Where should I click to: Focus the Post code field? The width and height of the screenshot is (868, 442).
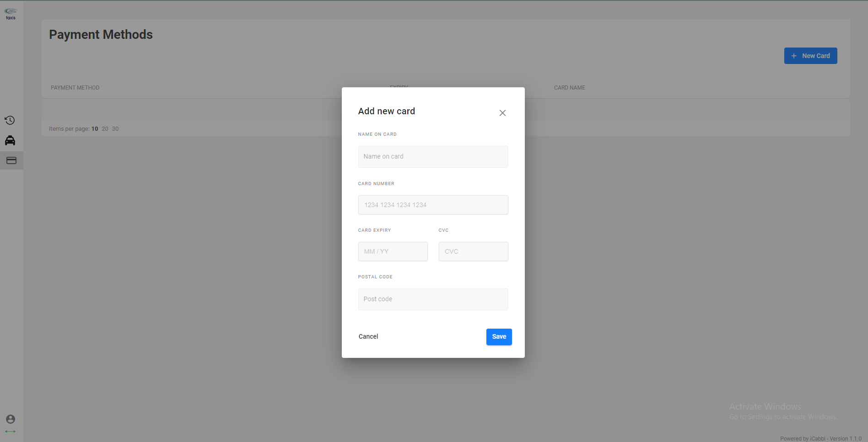click(433, 299)
